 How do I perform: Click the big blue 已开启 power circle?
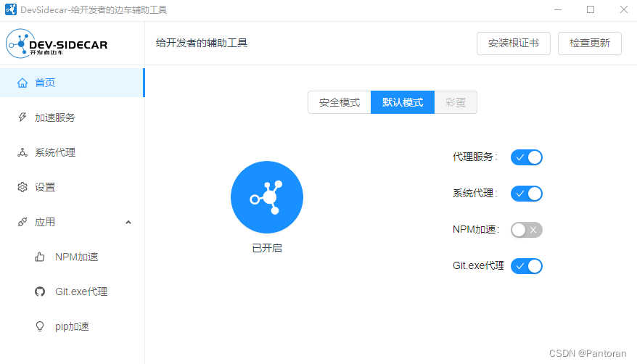coord(267,197)
